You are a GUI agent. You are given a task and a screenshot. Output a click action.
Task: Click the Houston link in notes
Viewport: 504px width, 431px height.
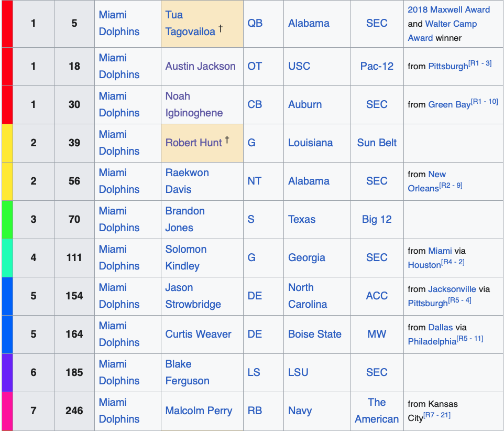click(424, 265)
